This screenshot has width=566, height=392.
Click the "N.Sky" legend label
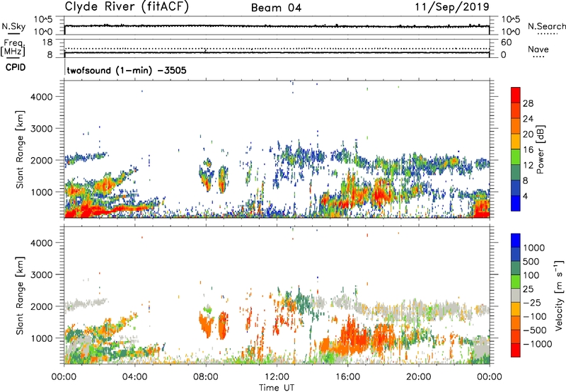pos(13,26)
